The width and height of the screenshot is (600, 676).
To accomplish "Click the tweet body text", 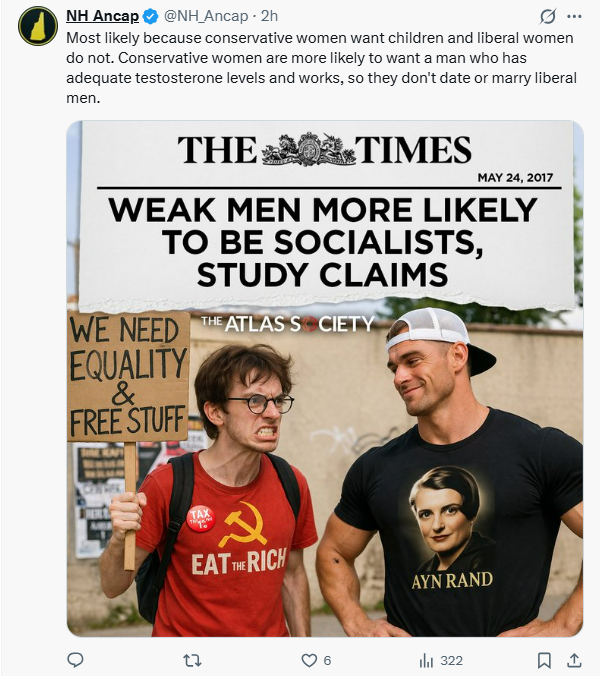I will (x=321, y=68).
